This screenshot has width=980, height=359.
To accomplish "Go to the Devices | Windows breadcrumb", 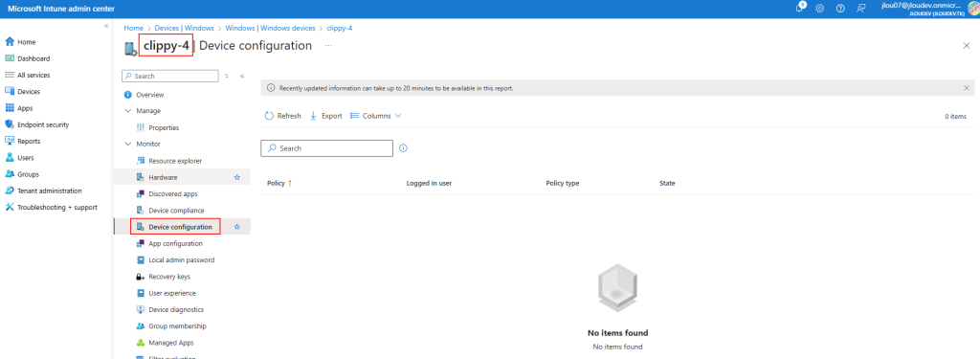I will pos(184,28).
